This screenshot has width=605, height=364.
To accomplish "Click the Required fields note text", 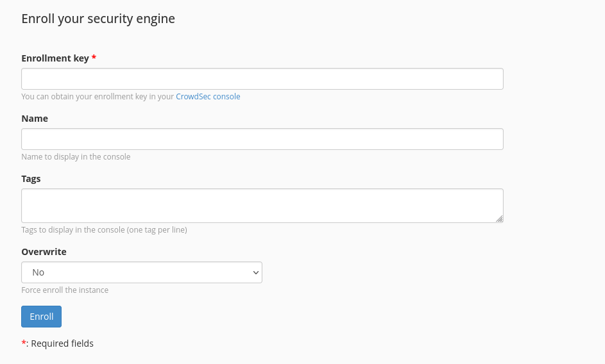I will tap(62, 343).
